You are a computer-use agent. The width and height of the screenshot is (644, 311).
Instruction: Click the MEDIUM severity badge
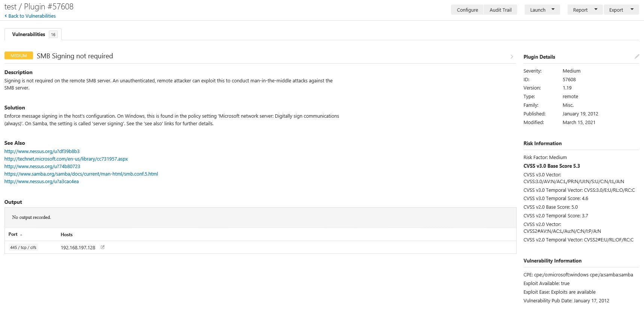tap(19, 56)
